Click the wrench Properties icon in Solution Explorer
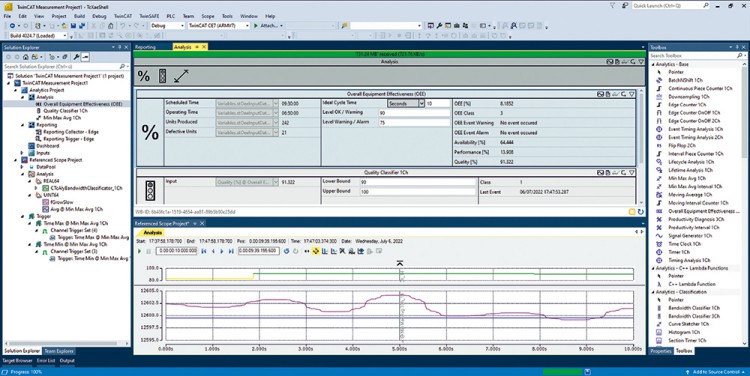750x376 pixels. 76,57
